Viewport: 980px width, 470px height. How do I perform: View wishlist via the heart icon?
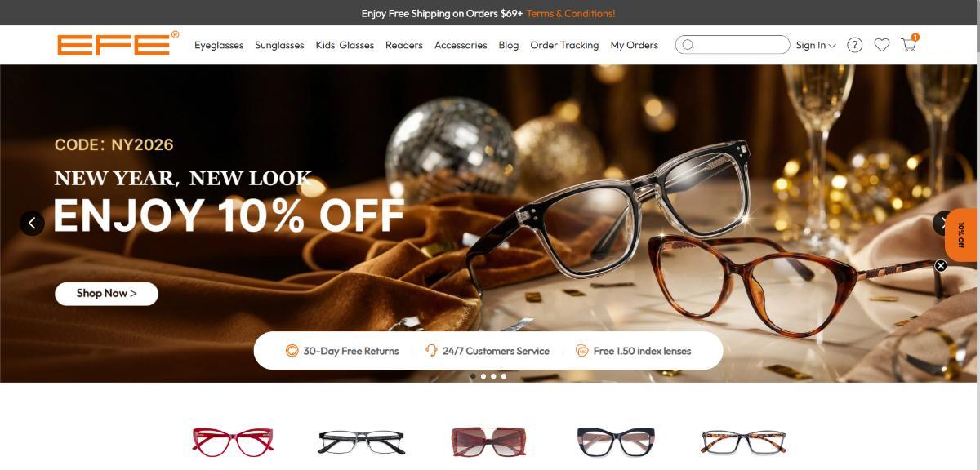coord(882,45)
